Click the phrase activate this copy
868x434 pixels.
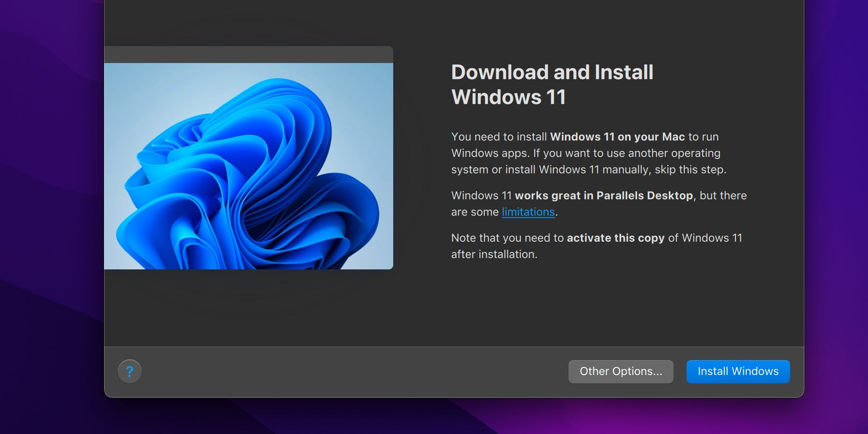tap(615, 238)
